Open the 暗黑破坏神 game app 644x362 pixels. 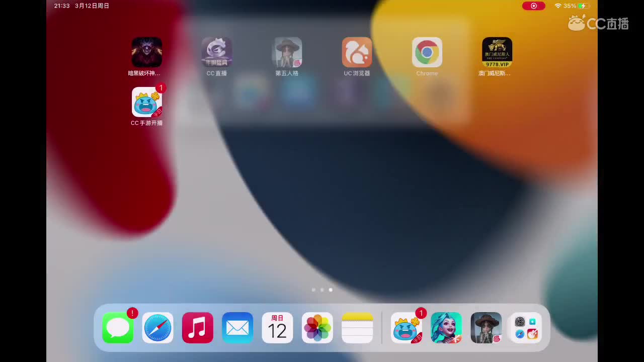coord(147,52)
